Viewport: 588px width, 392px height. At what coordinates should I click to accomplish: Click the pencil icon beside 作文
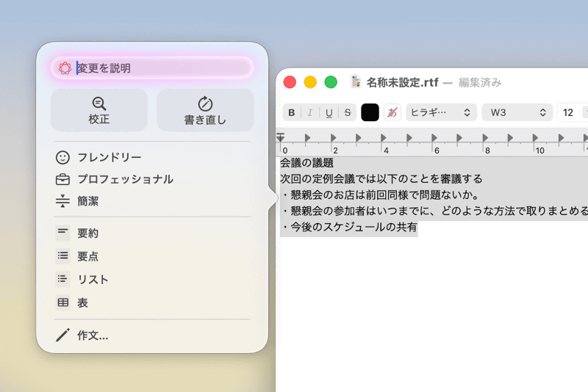click(62, 335)
